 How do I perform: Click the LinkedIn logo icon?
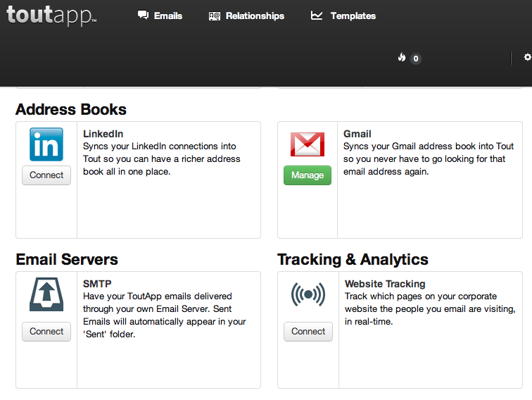coord(46,144)
